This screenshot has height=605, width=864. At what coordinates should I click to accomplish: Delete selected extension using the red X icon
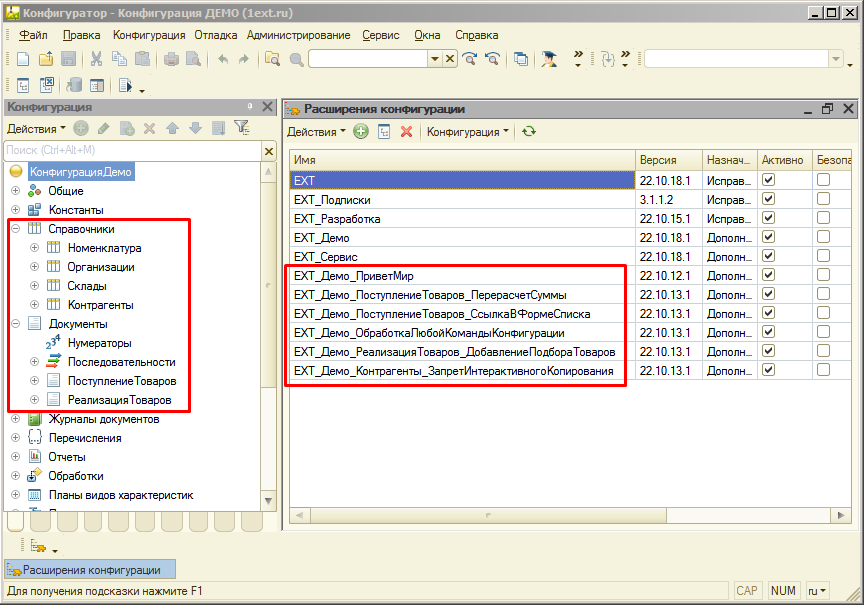[405, 131]
